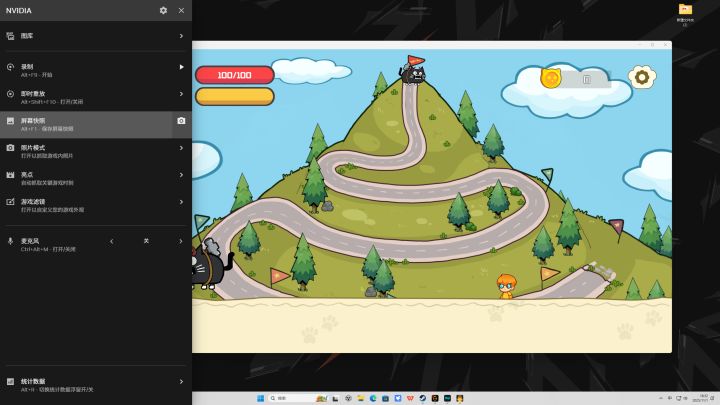Viewport: 720px width, 405px height.
Task: Open the Windows Start menu
Action: pos(260,398)
